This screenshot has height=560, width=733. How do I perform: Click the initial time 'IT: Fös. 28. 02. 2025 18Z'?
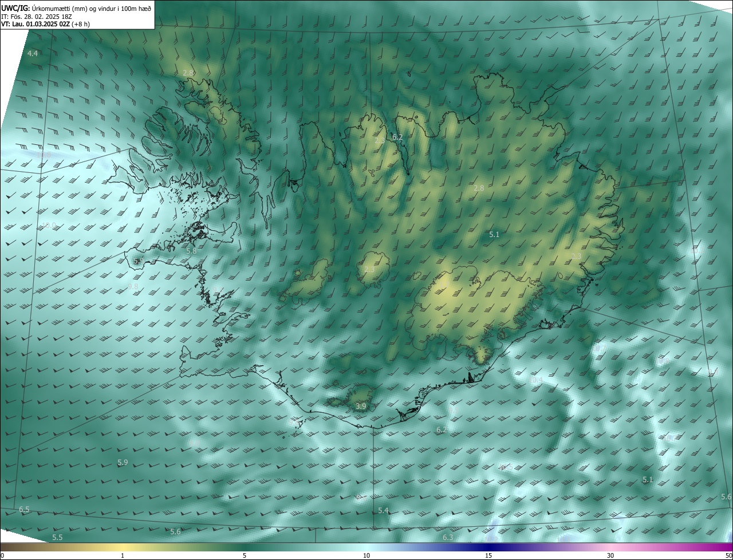(x=36, y=16)
